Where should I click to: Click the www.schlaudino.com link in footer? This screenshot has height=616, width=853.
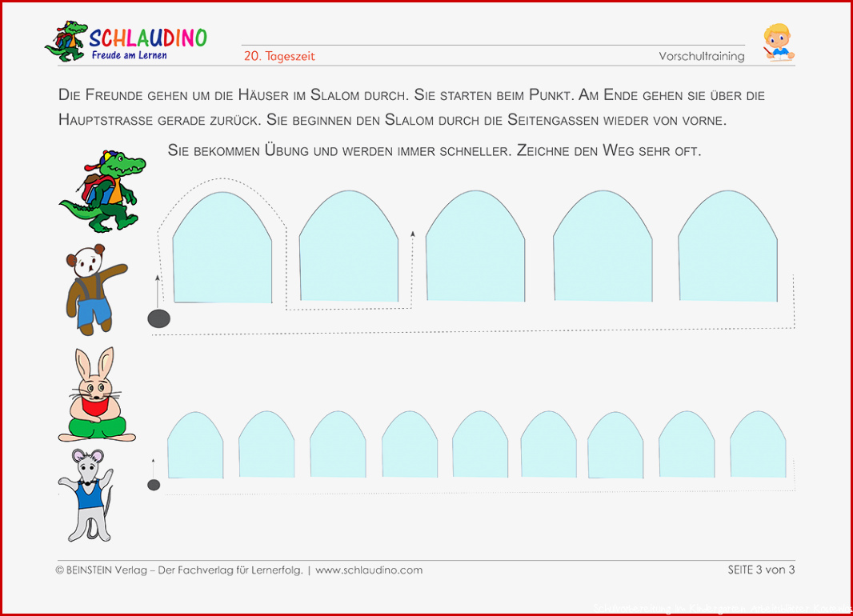click(x=369, y=570)
